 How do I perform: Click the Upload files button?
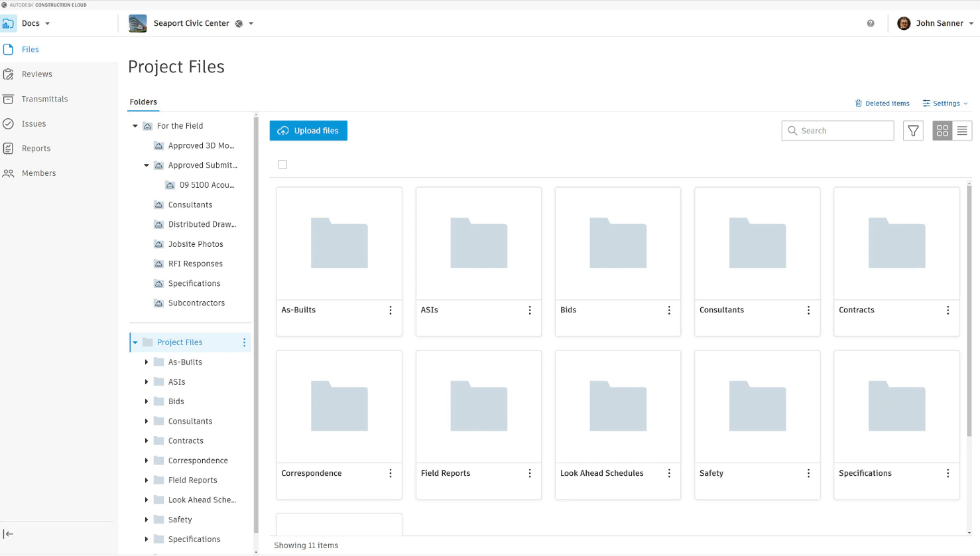[308, 130]
